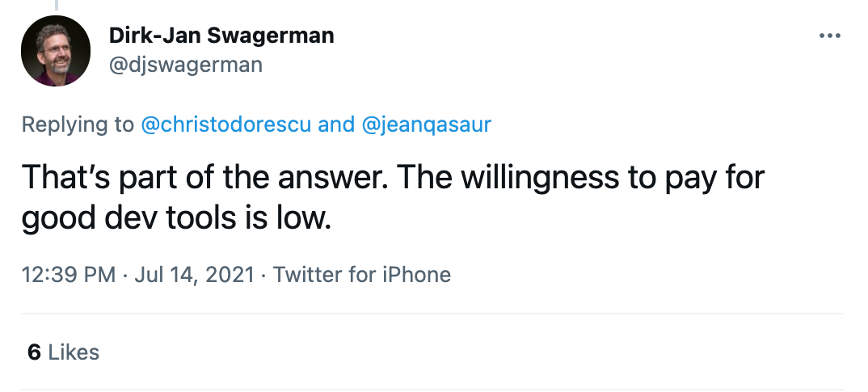Click the Jul 14, 2021 date
This screenshot has width=868, height=392.
(x=194, y=275)
